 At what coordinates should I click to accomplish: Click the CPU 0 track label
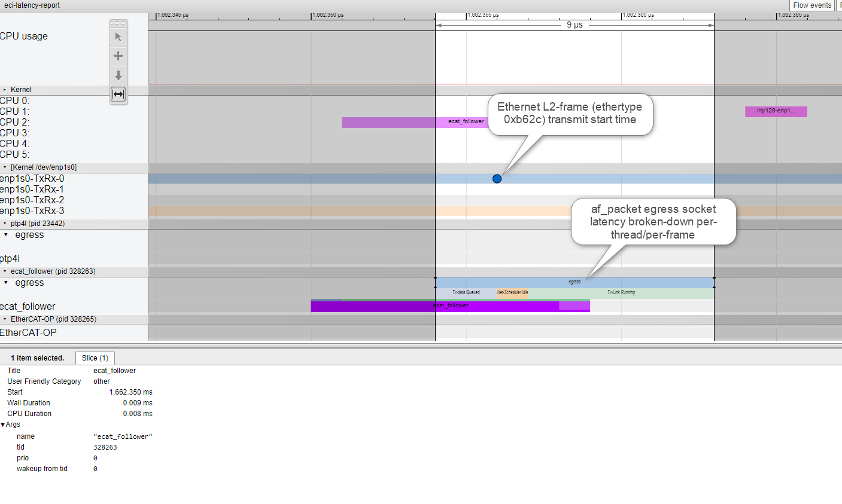(x=14, y=100)
